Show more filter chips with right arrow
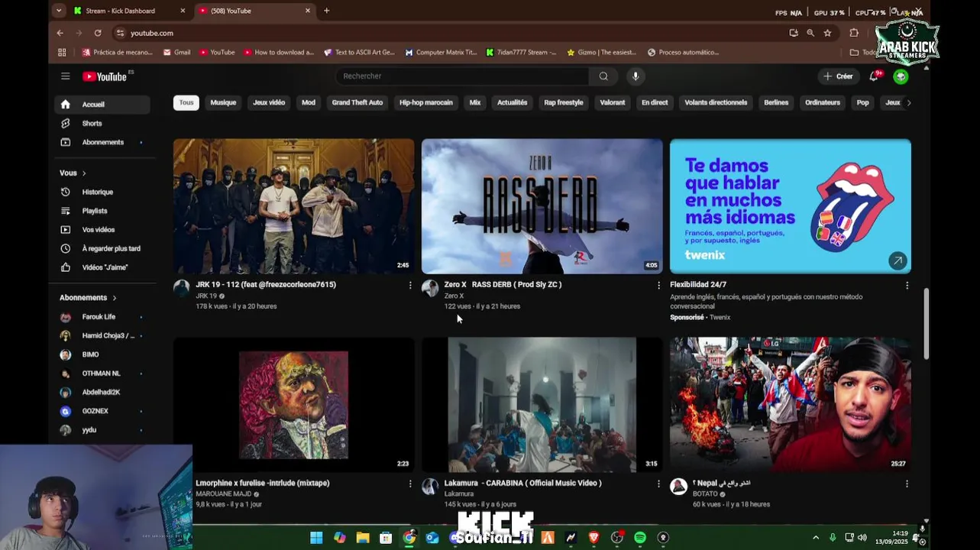 [908, 102]
